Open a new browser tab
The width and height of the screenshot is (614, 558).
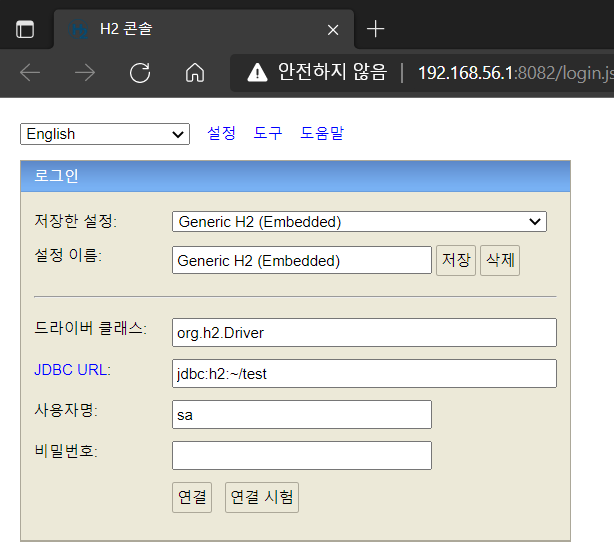[x=375, y=29]
